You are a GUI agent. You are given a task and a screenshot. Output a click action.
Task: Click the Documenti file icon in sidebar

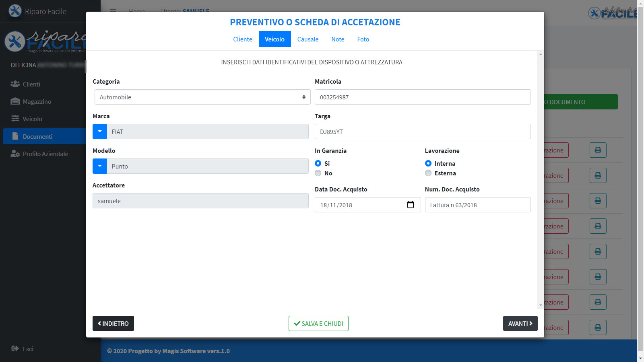[x=15, y=136]
